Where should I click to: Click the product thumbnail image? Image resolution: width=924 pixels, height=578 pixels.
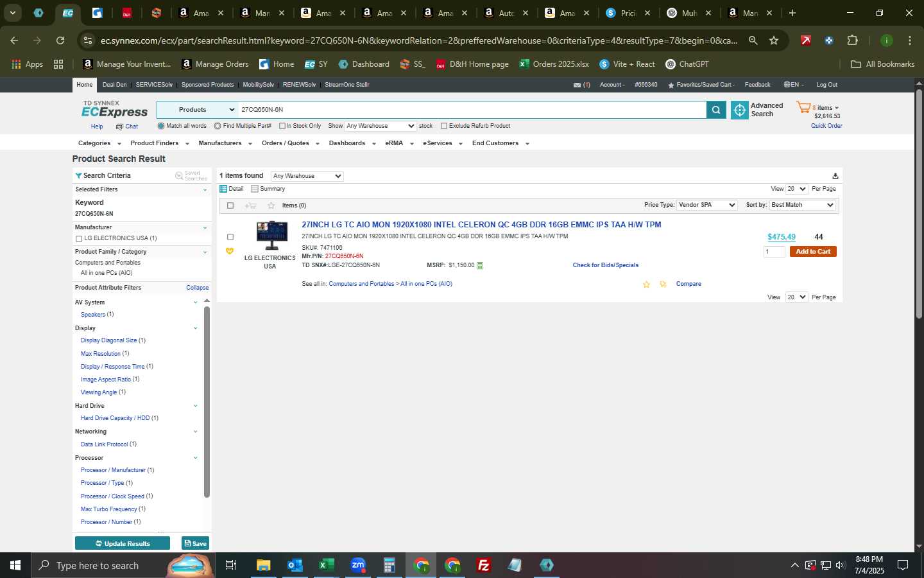point(272,236)
